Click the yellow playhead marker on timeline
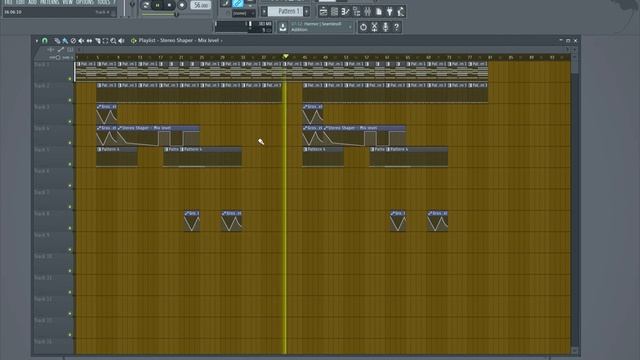The image size is (640, 360). coord(286,56)
